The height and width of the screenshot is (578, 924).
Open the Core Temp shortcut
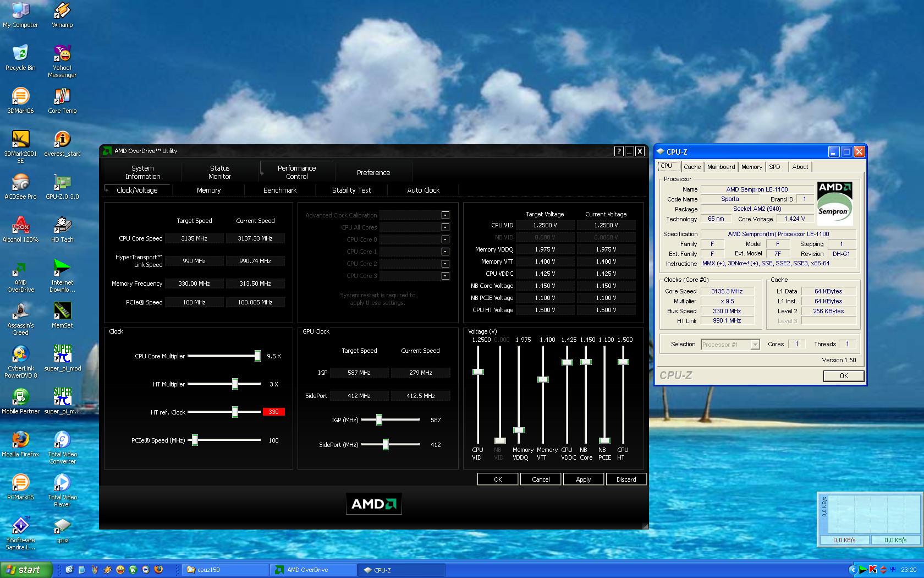(x=62, y=101)
